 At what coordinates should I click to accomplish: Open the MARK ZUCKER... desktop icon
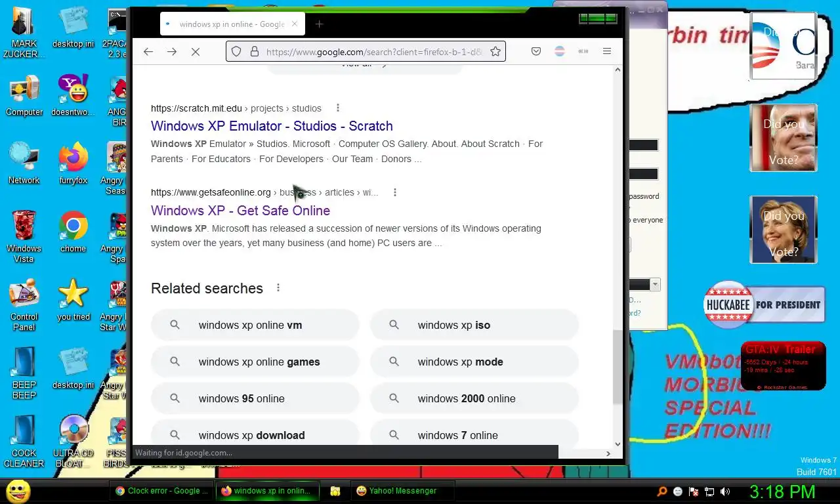coord(24,32)
